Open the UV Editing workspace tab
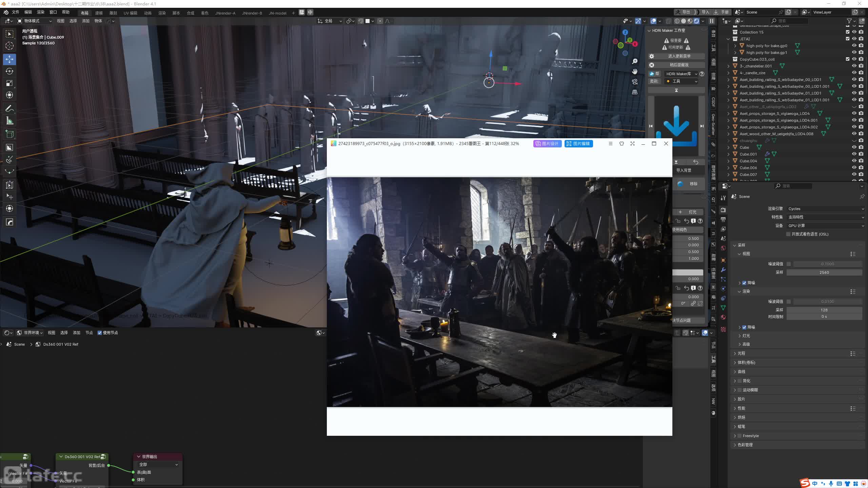This screenshot has width=868, height=488. 130,13
